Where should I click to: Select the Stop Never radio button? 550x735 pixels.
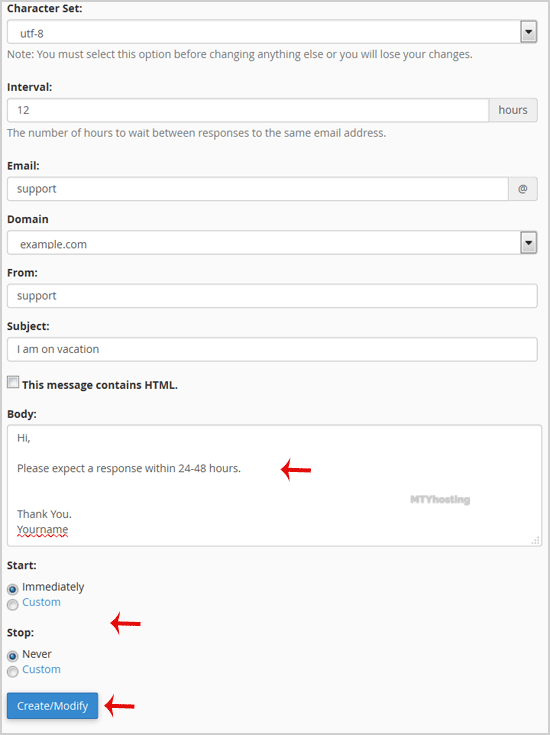click(13, 656)
